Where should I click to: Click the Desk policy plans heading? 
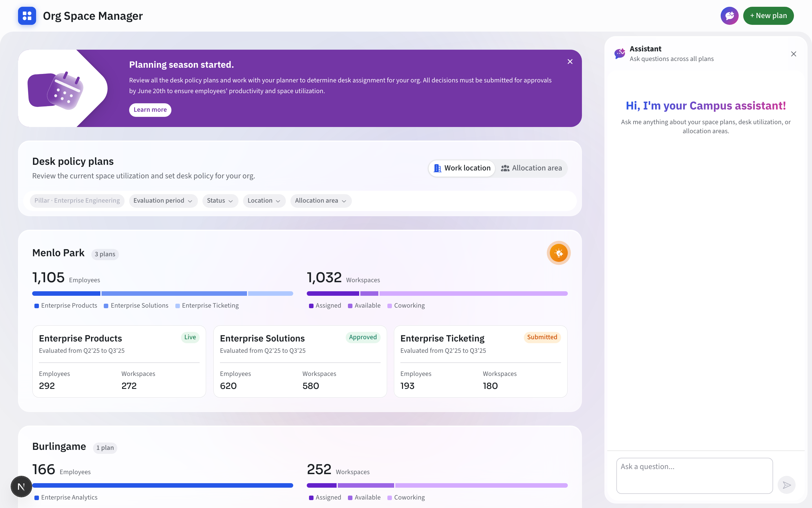(73, 161)
